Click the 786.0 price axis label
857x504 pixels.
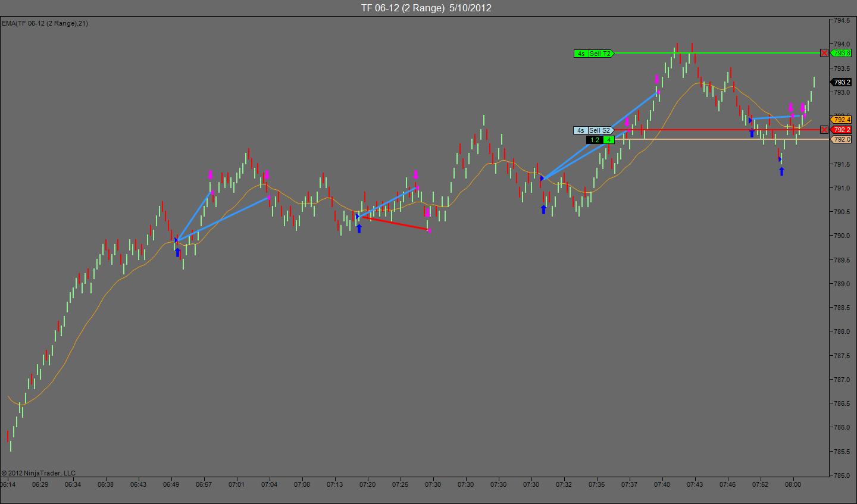click(842, 427)
